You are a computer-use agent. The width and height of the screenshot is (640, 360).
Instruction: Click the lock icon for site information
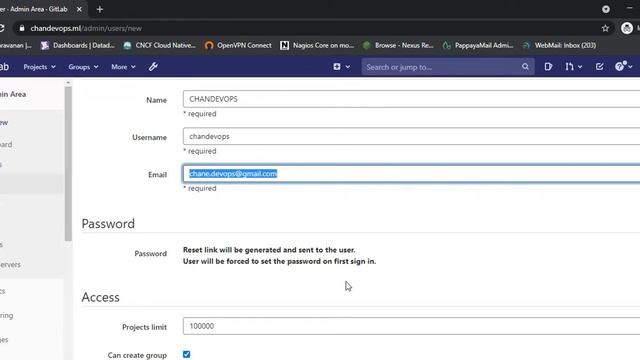tap(22, 28)
